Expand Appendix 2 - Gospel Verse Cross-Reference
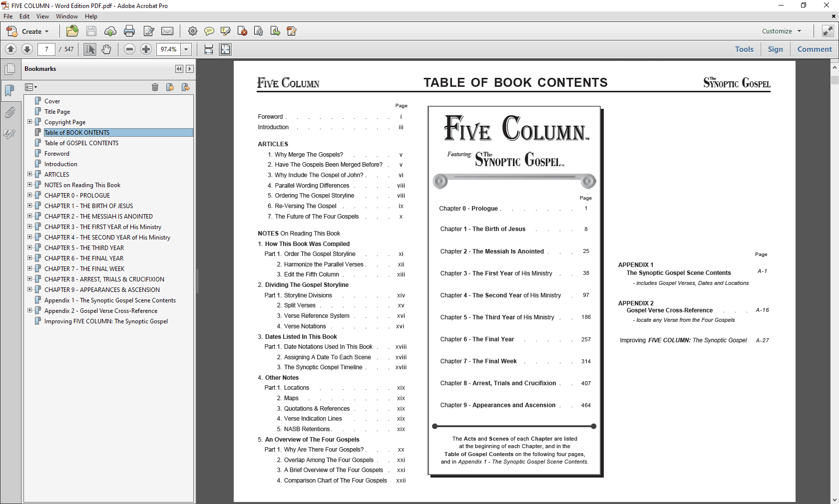The height and width of the screenshot is (504, 839). pyautogui.click(x=29, y=310)
